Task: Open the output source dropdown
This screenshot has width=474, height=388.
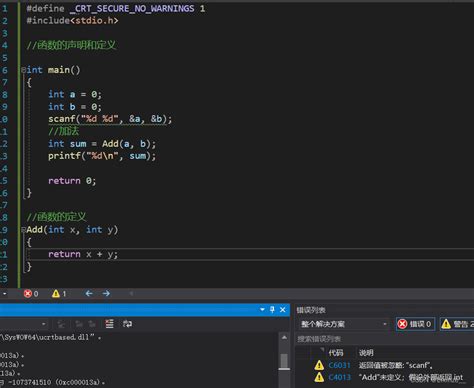Action: pyautogui.click(x=23, y=324)
